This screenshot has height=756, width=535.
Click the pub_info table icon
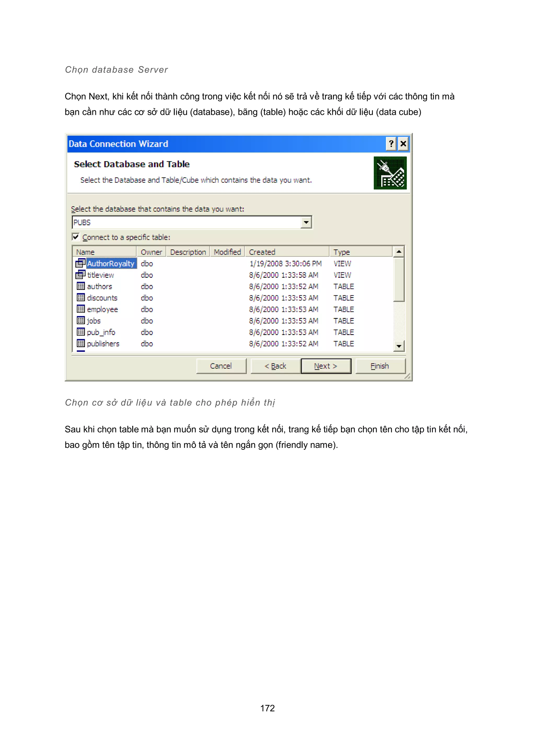point(81,332)
